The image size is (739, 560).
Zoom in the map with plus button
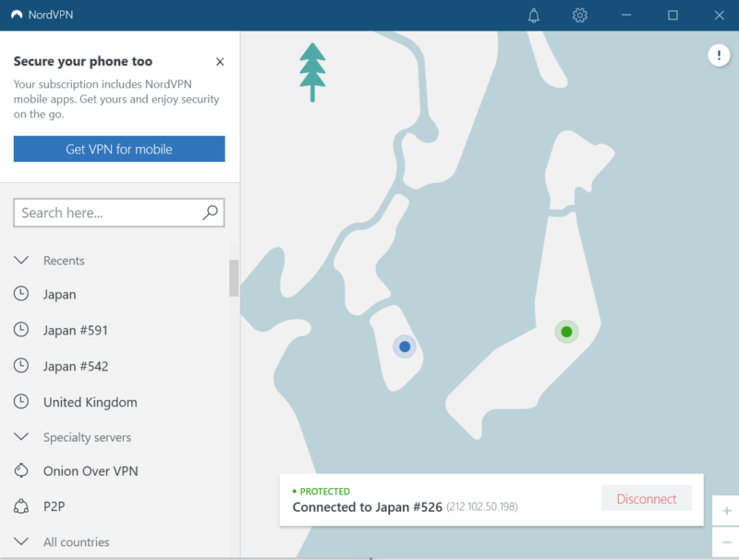tap(726, 511)
